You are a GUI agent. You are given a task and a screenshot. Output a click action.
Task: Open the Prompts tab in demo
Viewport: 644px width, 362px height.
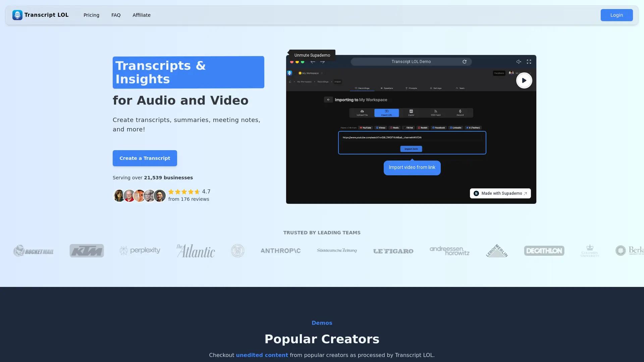(x=411, y=88)
